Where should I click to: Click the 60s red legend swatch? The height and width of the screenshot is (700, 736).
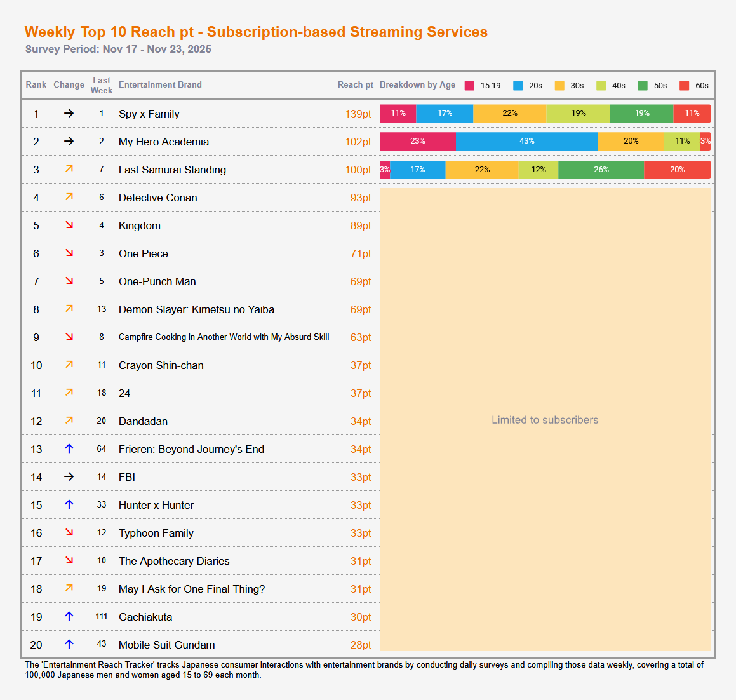pyautogui.click(x=685, y=86)
